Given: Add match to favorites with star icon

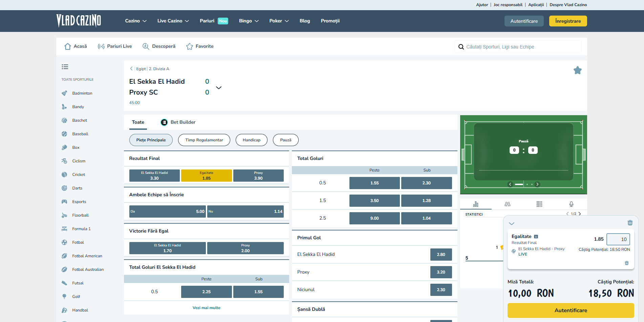Looking at the screenshot, I should tap(577, 70).
